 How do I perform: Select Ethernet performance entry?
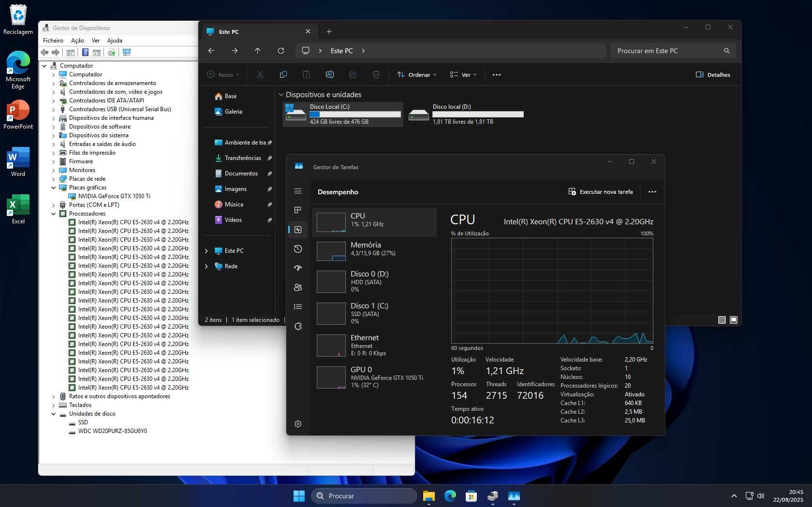click(x=374, y=345)
